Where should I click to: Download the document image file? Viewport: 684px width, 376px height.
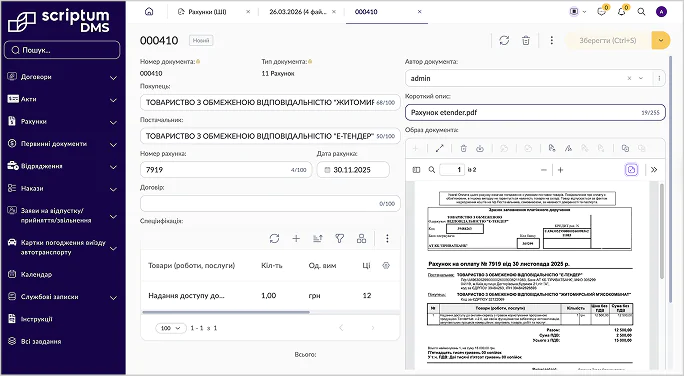[480, 149]
